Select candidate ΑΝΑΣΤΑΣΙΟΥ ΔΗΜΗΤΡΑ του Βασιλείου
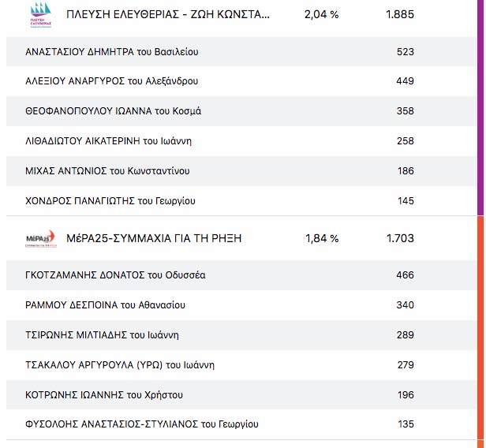486x448 pixels. point(112,52)
